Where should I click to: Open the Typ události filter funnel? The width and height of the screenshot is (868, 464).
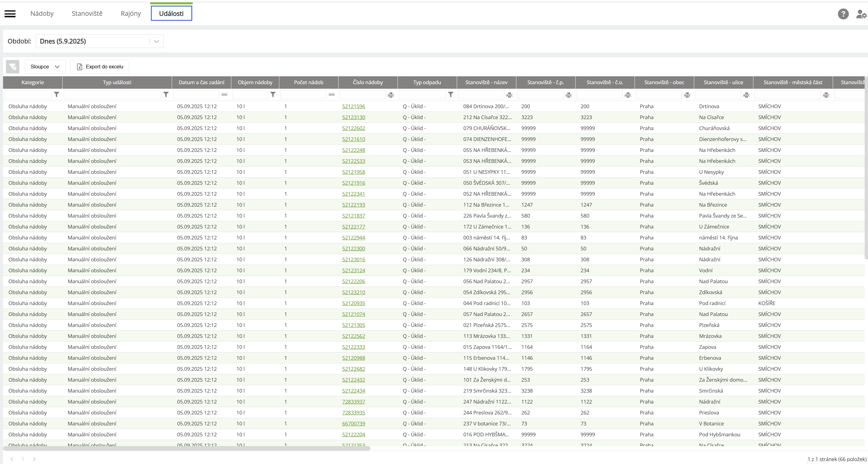point(166,95)
